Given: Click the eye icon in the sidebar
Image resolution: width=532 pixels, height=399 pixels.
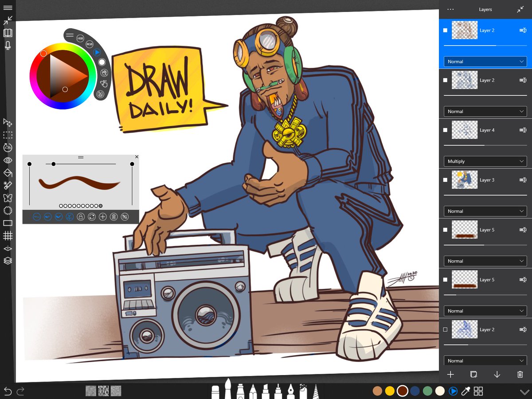Looking at the screenshot, I should point(8,160).
